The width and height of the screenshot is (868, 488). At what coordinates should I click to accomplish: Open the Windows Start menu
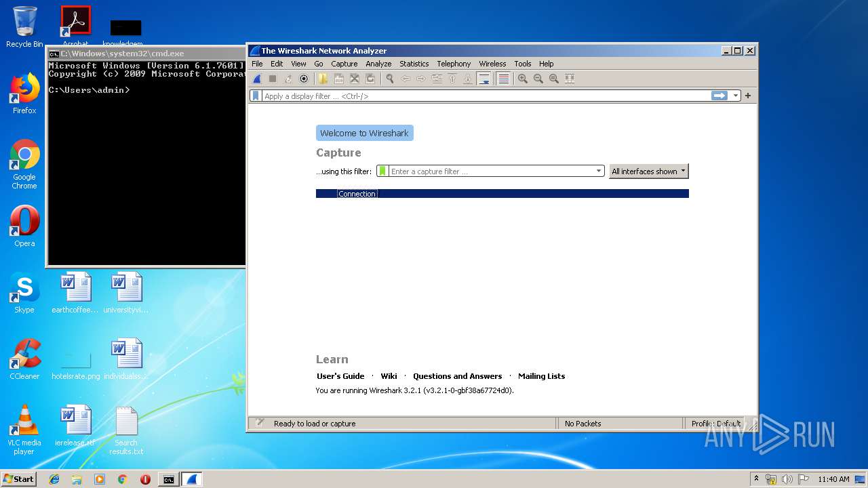[18, 479]
